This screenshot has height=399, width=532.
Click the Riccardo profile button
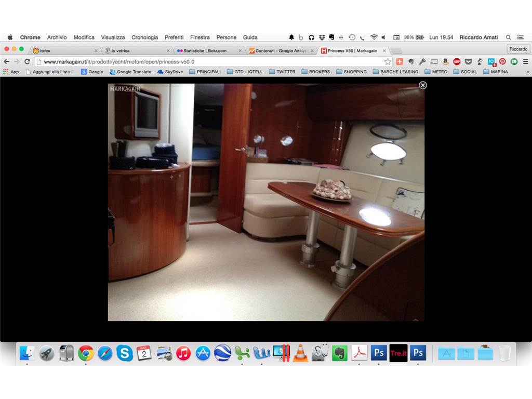[x=518, y=49]
